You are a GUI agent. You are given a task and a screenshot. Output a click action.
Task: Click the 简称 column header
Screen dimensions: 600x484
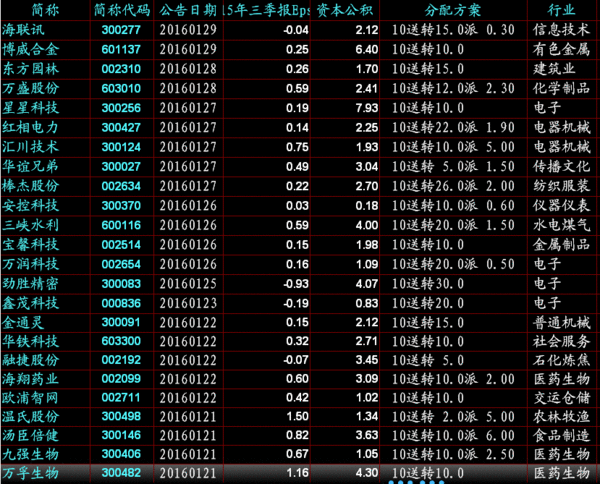[45, 10]
